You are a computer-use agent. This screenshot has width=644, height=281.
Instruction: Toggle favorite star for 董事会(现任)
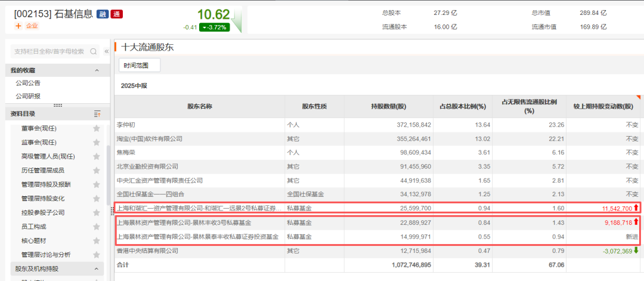(x=96, y=128)
